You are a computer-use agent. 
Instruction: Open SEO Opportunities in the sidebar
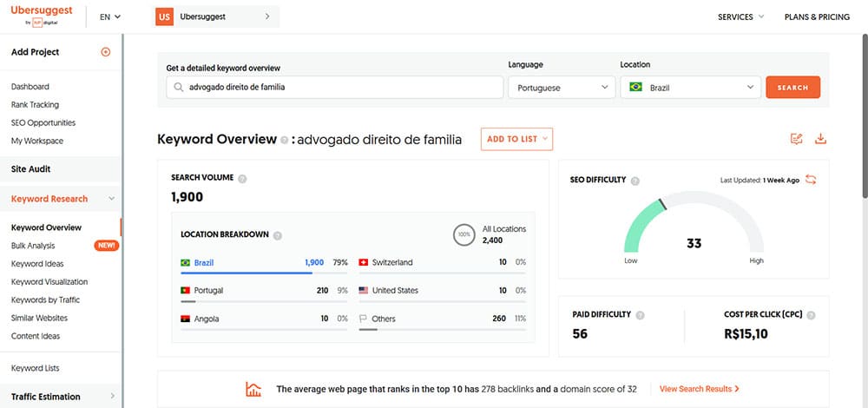[43, 123]
